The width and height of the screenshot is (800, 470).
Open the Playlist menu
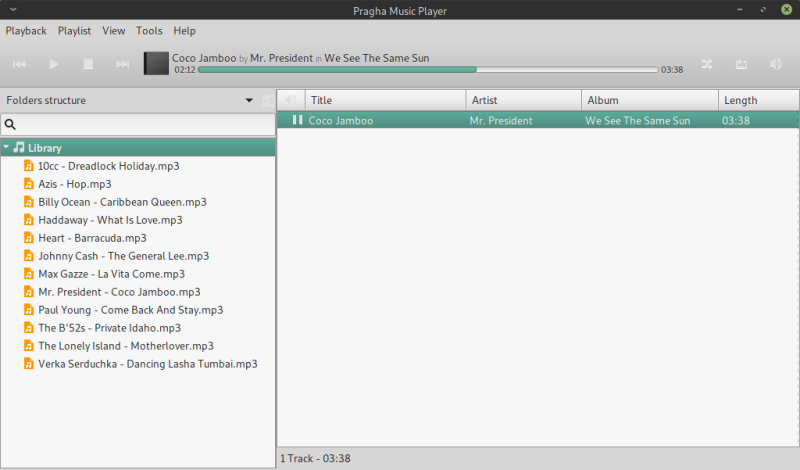pos(74,31)
